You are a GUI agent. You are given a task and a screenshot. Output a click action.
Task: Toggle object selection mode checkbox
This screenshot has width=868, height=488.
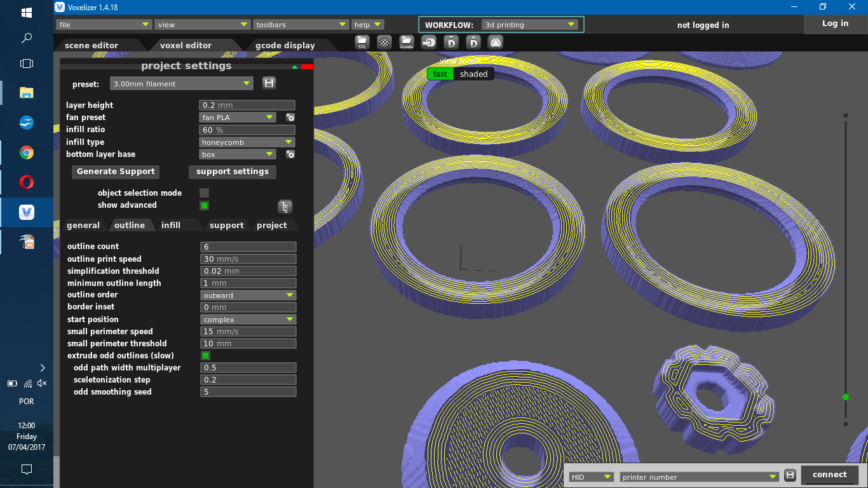click(x=204, y=193)
